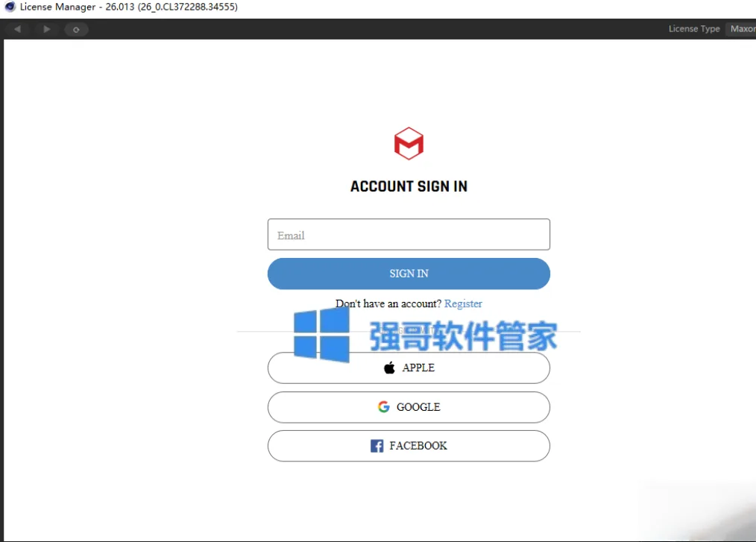Open the Register link
756x542 pixels.
[x=463, y=303]
